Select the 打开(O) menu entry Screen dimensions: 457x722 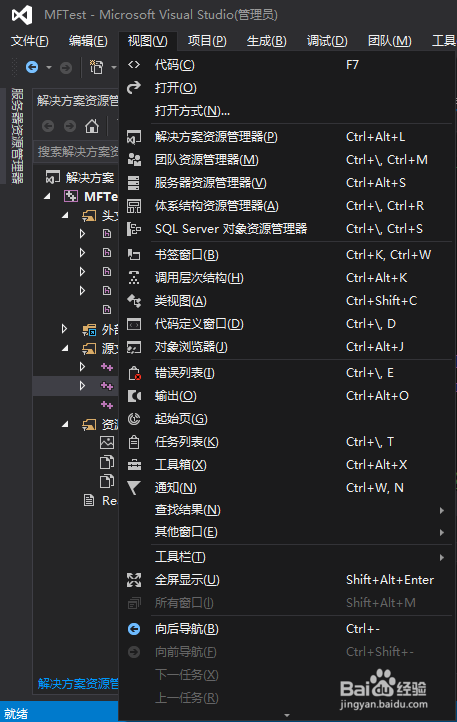[286, 87]
